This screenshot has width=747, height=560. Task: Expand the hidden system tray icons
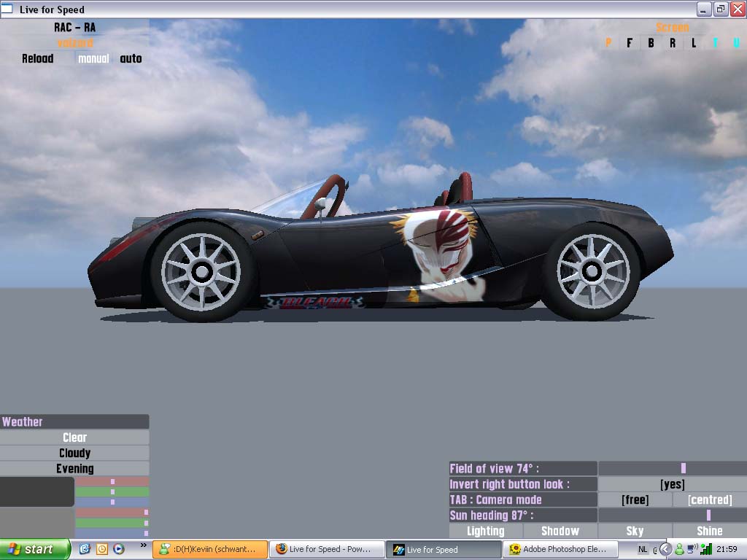(665, 550)
